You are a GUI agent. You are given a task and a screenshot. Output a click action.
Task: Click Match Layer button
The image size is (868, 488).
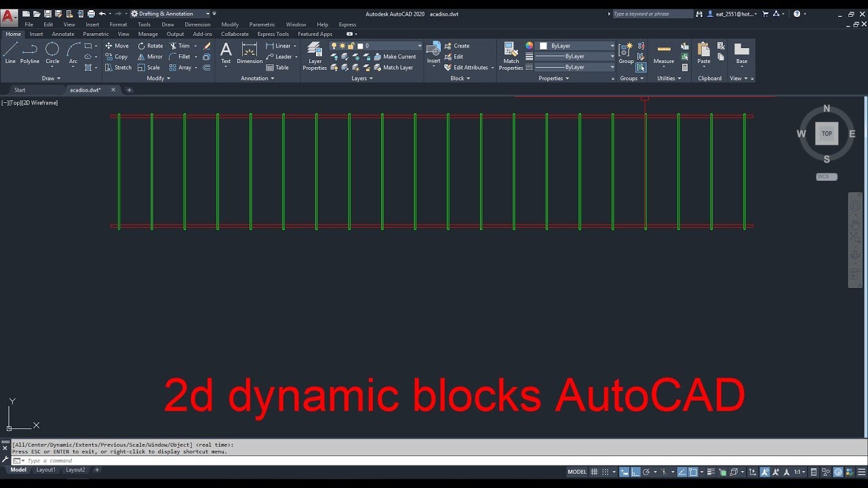click(x=393, y=68)
